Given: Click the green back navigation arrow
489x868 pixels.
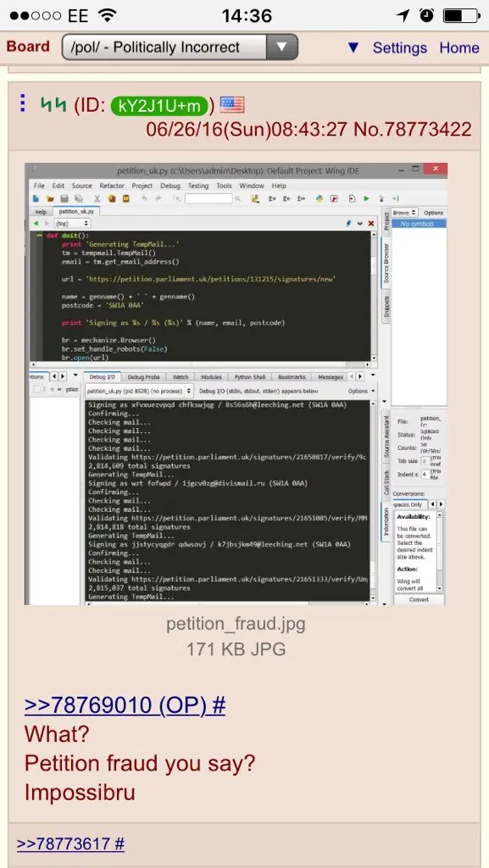Looking at the screenshot, I should 36,224.
